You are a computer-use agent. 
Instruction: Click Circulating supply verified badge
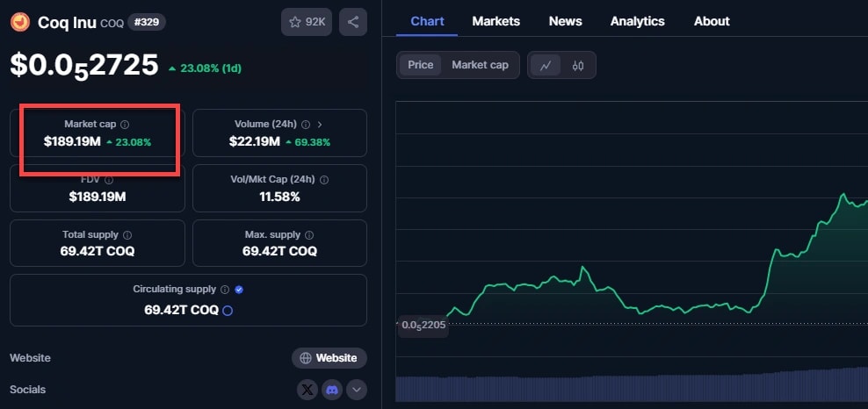pos(239,289)
